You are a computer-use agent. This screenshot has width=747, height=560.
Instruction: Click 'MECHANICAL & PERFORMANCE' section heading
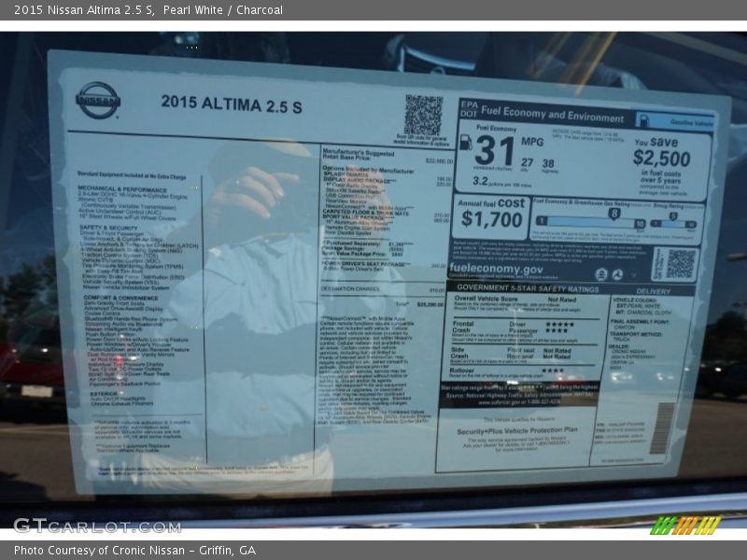coord(122,189)
